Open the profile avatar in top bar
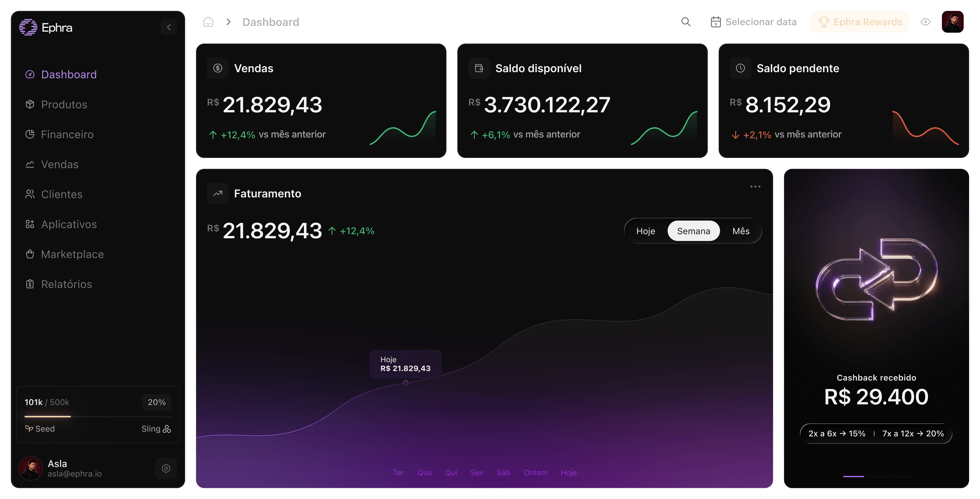This screenshot has width=980, height=499. tap(953, 22)
